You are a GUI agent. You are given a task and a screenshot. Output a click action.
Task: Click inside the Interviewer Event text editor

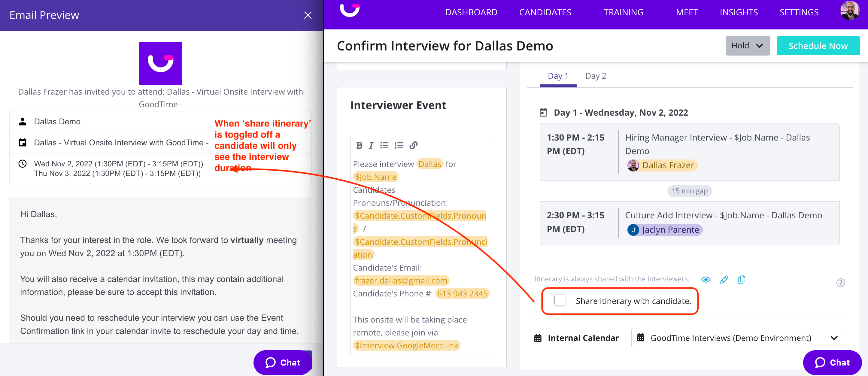(x=421, y=307)
